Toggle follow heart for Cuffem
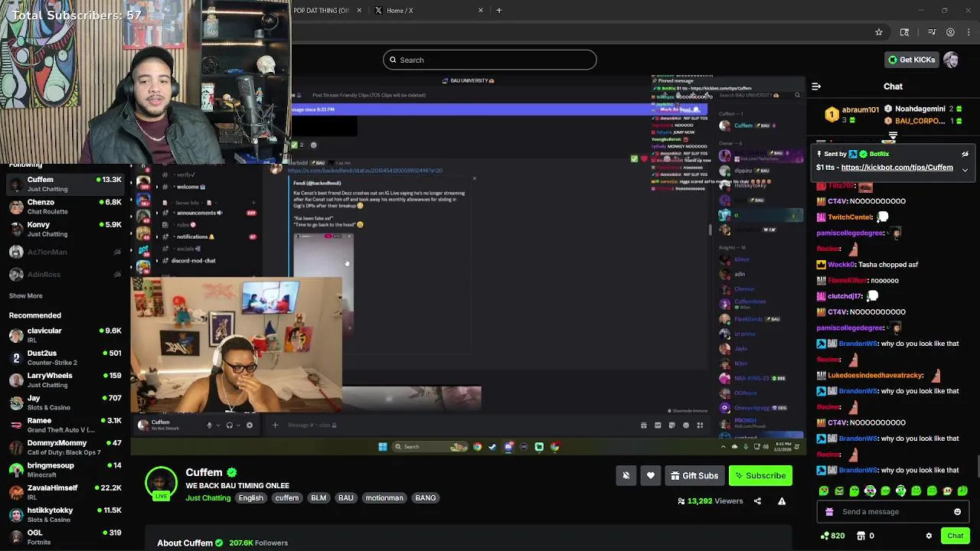 651,475
